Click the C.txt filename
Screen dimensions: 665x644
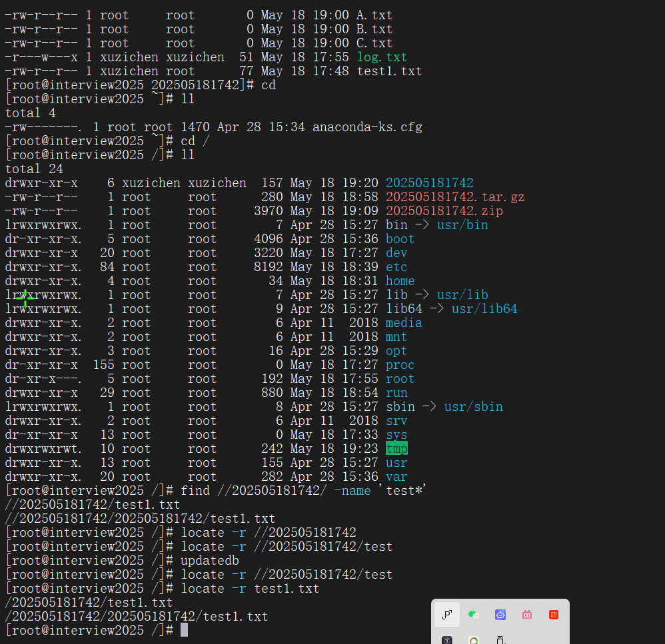click(374, 43)
